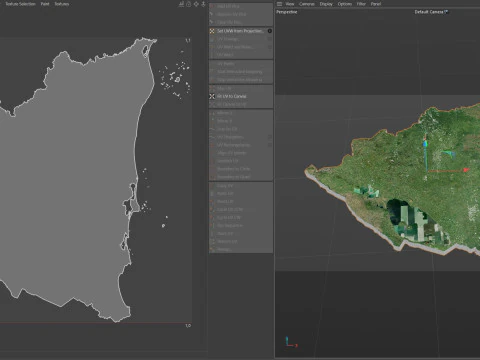The image size is (480, 360).
Task: Click the Restore UV entry
Action: [x=241, y=242]
